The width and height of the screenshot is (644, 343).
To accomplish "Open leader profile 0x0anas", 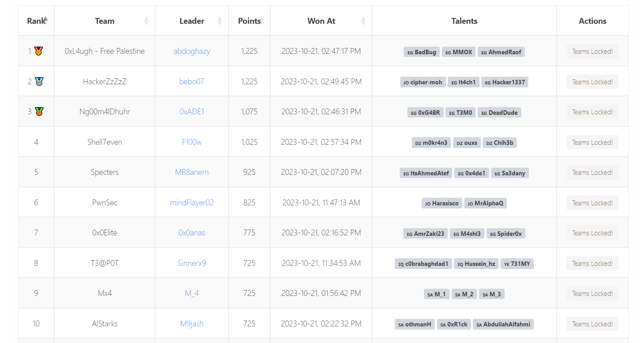I will click(192, 233).
